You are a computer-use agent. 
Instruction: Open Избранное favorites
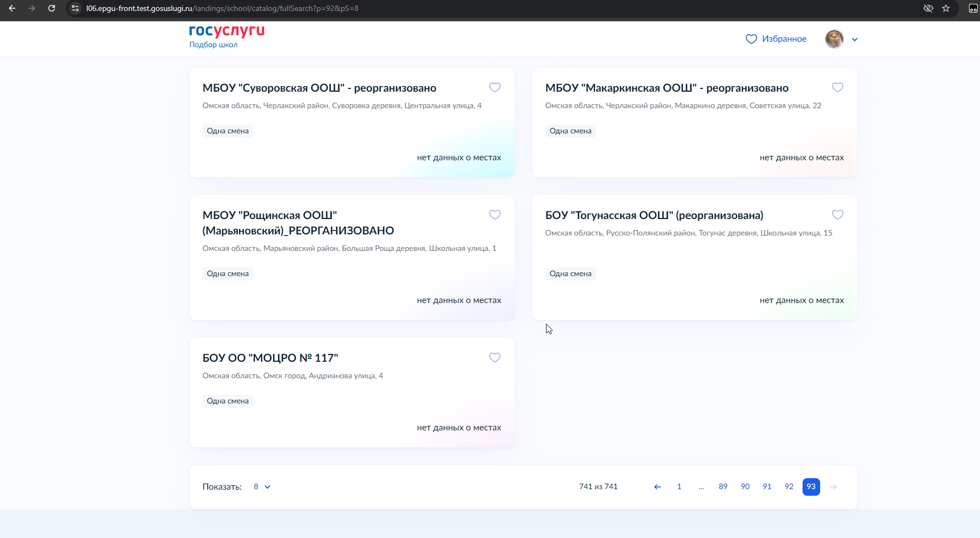coord(776,39)
